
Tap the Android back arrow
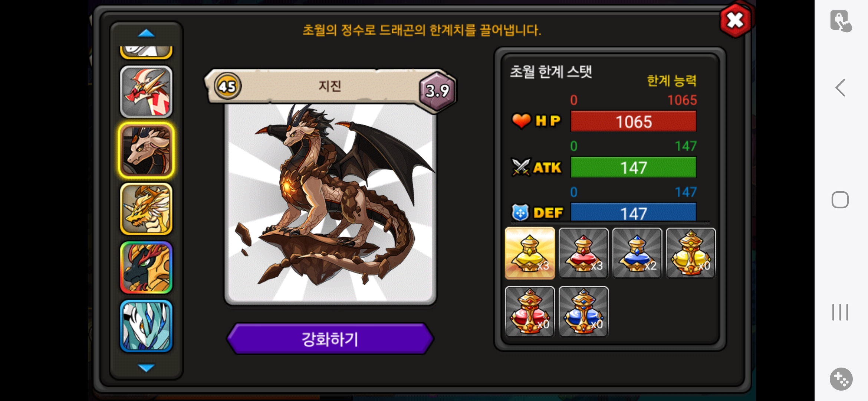tap(841, 88)
